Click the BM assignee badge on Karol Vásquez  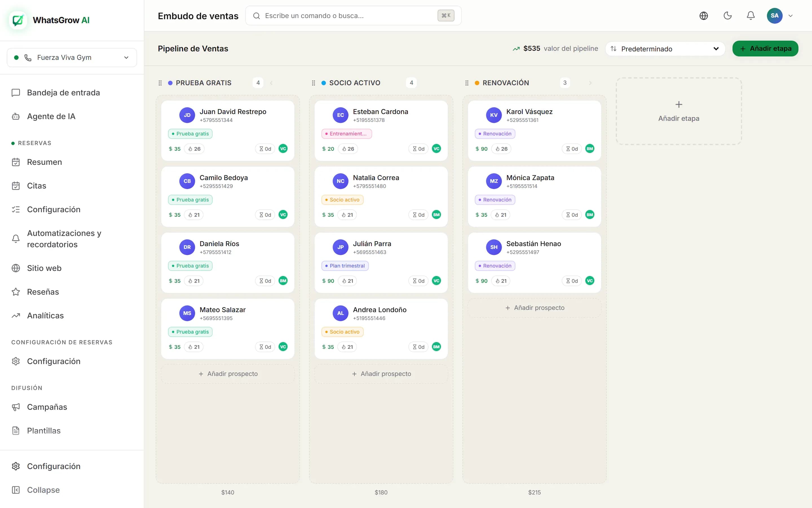[x=590, y=148]
